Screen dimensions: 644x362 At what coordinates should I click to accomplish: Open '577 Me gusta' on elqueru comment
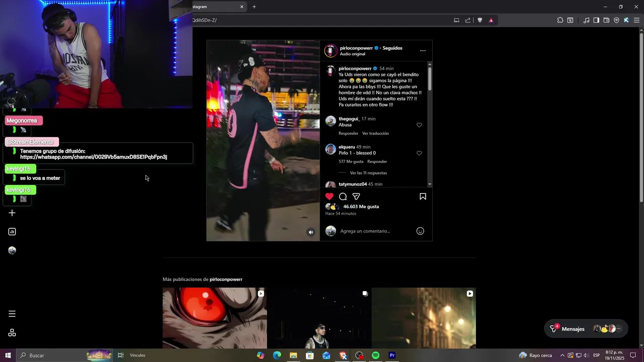pyautogui.click(x=351, y=161)
